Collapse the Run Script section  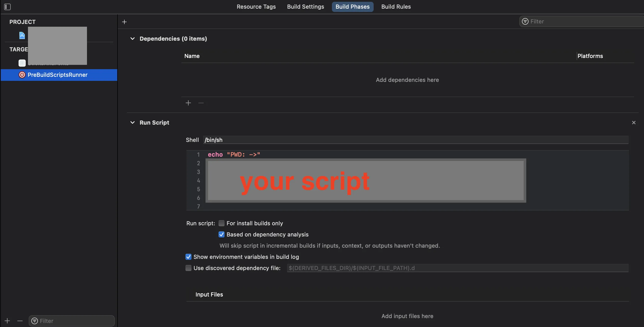(133, 123)
